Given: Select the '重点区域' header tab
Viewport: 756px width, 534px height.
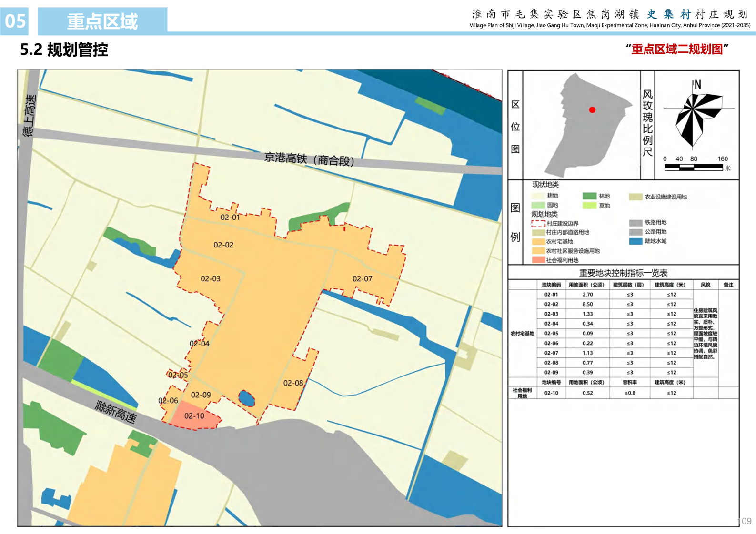Looking at the screenshot, I should coord(102,21).
